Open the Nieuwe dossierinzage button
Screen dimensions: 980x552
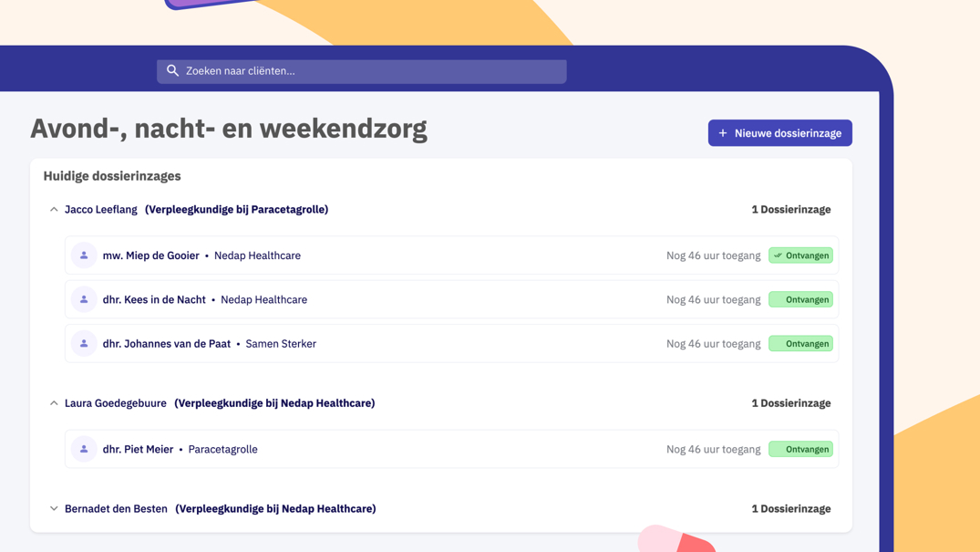pos(779,132)
